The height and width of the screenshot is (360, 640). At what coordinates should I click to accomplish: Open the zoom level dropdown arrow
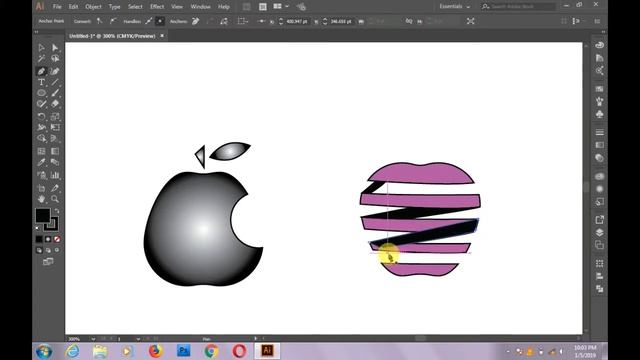point(93,339)
